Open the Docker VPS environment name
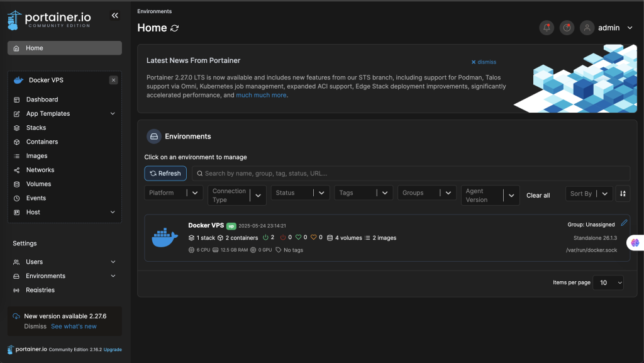Viewport: 644px width, 363px height. tap(206, 225)
